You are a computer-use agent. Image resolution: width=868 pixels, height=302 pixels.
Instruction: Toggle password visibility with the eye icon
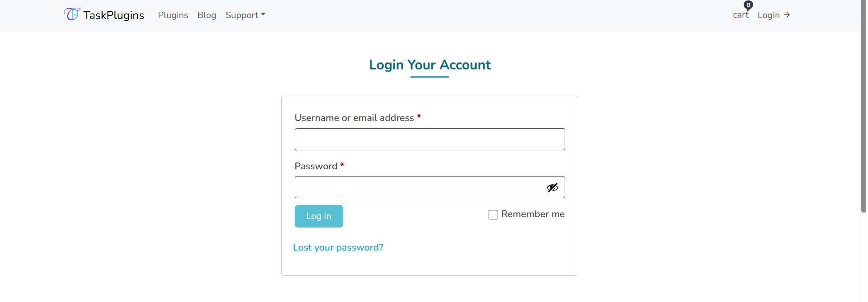click(552, 187)
